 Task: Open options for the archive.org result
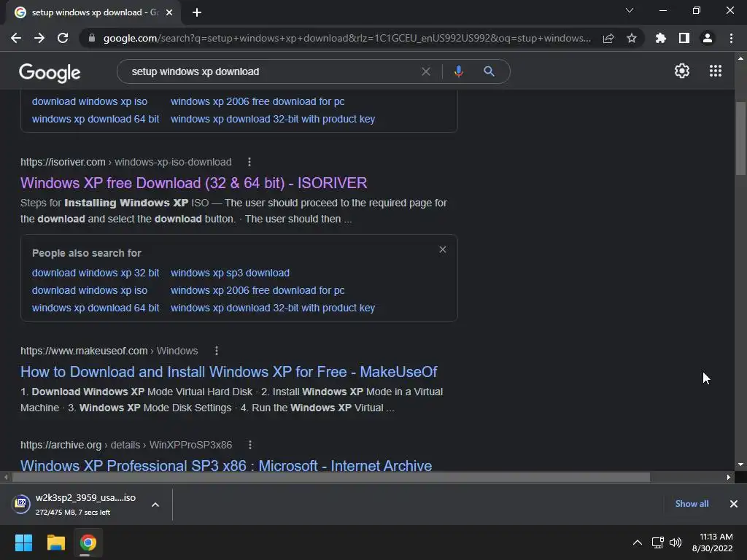point(249,445)
